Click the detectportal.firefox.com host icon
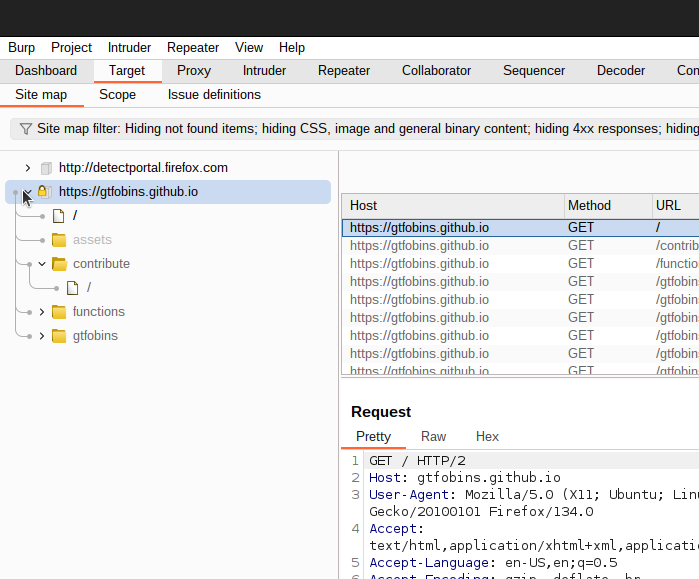 tap(46, 168)
